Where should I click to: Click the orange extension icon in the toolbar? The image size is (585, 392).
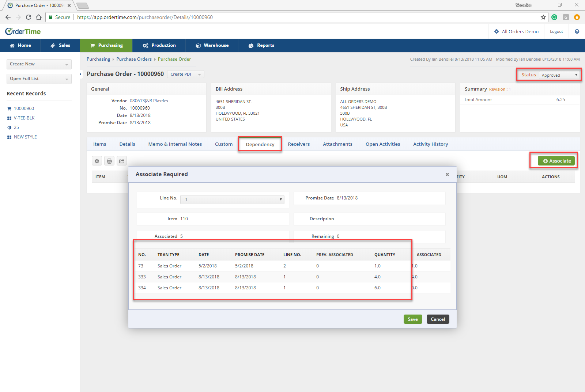click(x=577, y=17)
